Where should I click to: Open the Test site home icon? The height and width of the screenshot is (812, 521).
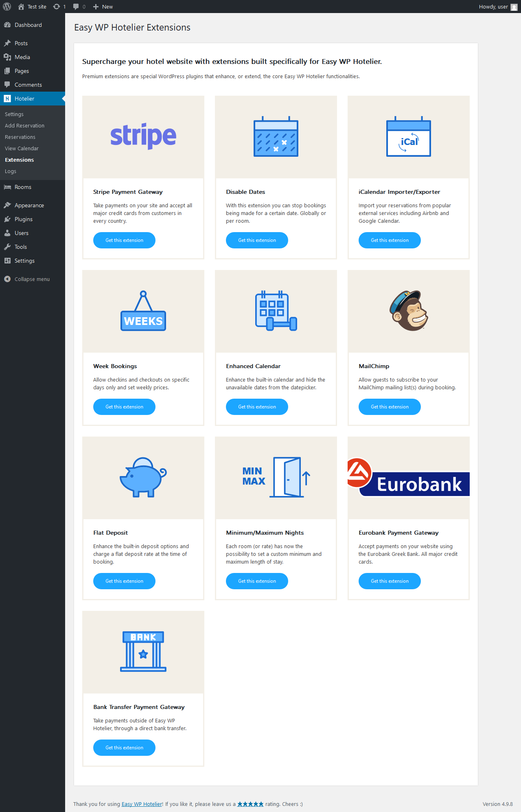coord(21,7)
